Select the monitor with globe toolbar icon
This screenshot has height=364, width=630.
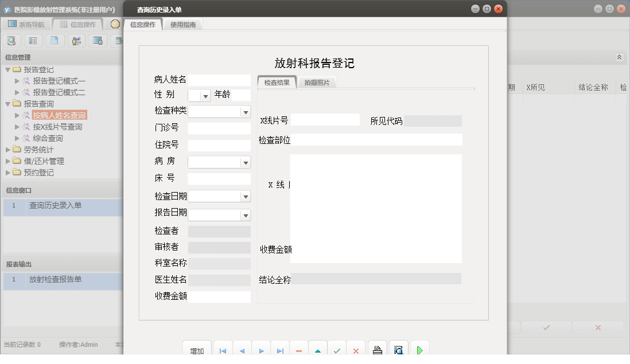96,40
